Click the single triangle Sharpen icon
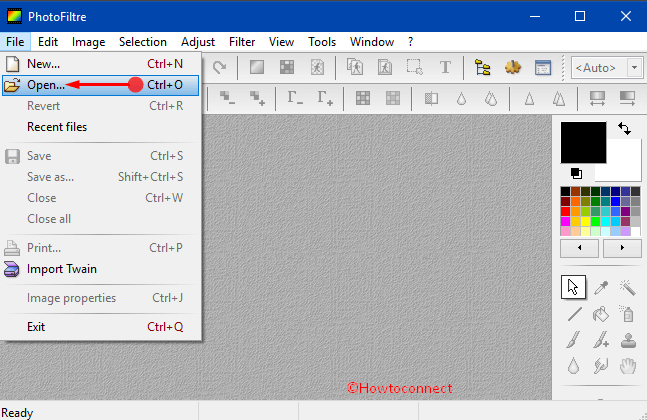This screenshot has width=647, height=420. (529, 99)
